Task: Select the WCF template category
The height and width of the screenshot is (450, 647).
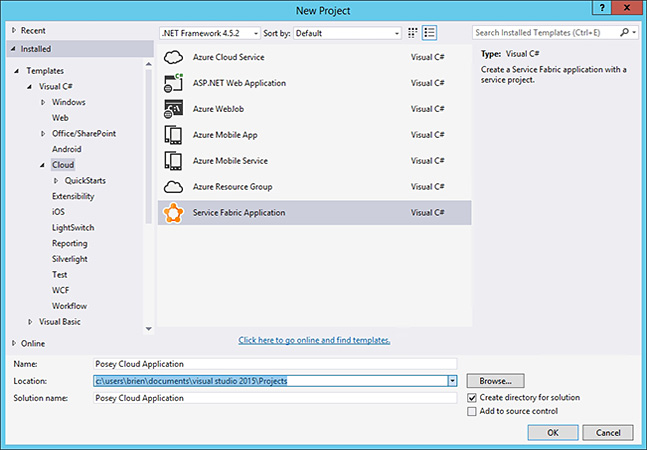Action: point(60,290)
